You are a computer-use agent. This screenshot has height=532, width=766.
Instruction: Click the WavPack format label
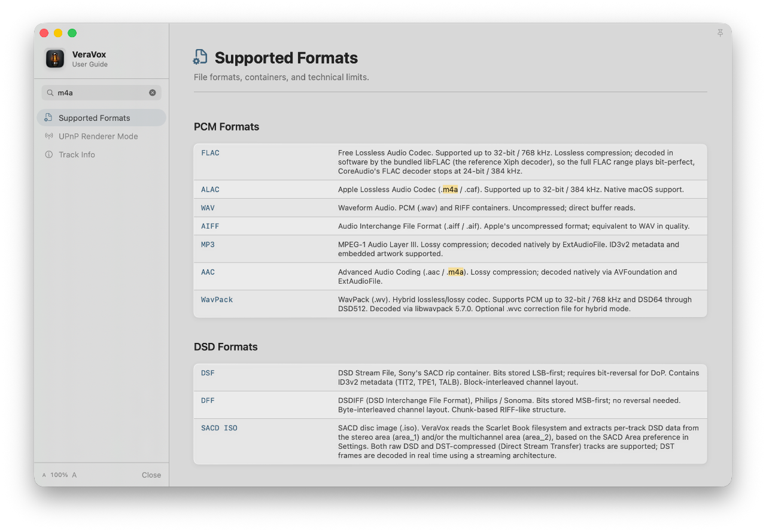[217, 300]
